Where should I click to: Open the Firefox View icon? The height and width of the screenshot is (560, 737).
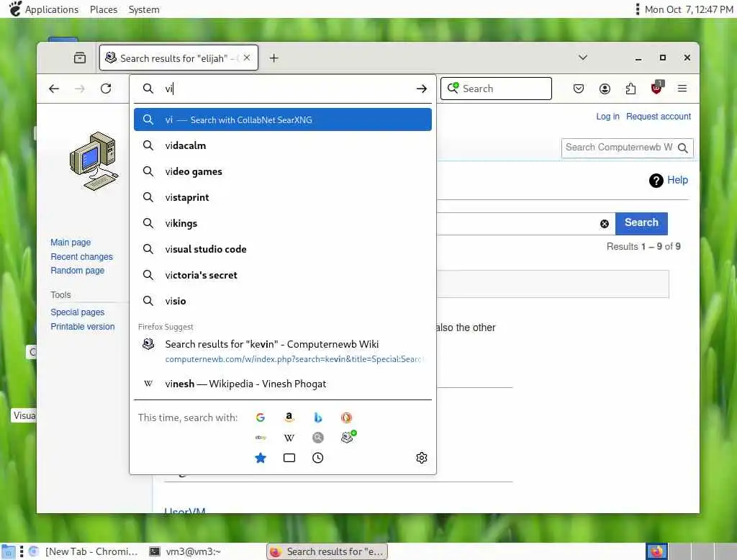(x=80, y=58)
